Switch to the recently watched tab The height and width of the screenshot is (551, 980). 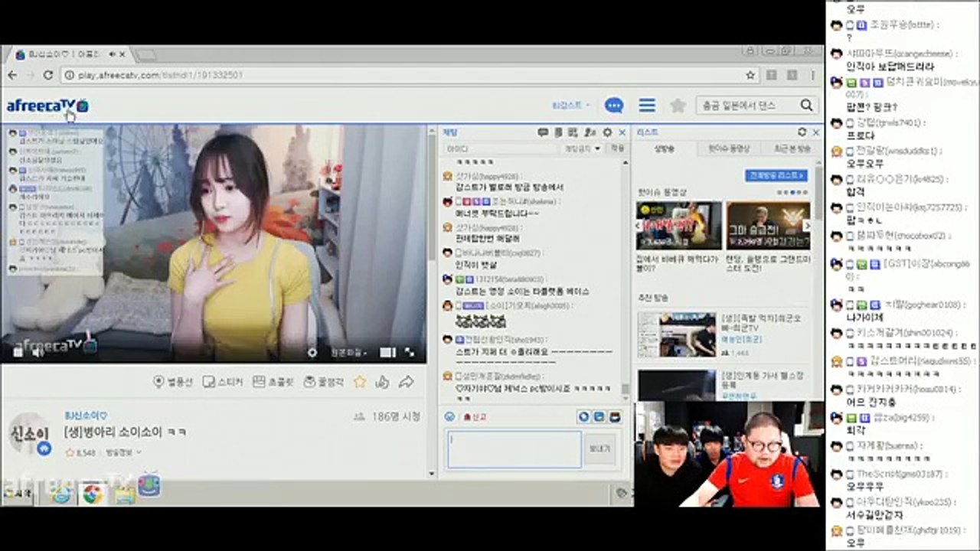792,148
